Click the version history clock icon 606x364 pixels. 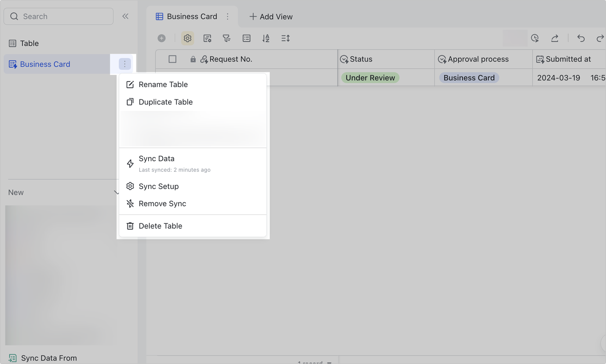pos(535,38)
